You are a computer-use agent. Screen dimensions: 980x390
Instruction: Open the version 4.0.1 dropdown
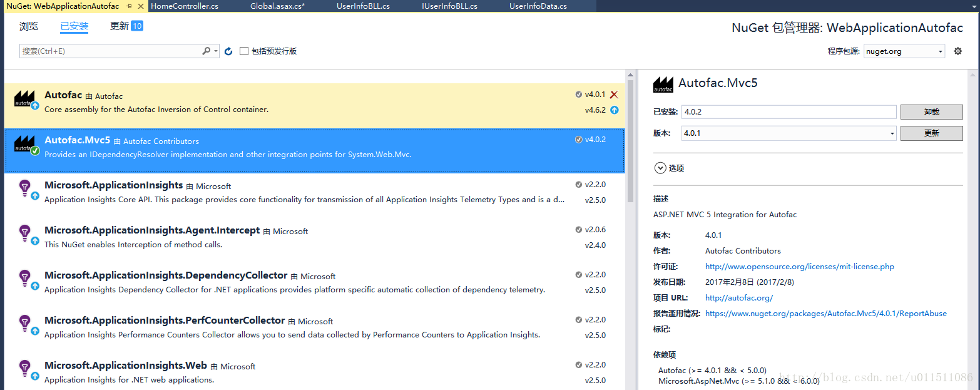pyautogui.click(x=789, y=133)
